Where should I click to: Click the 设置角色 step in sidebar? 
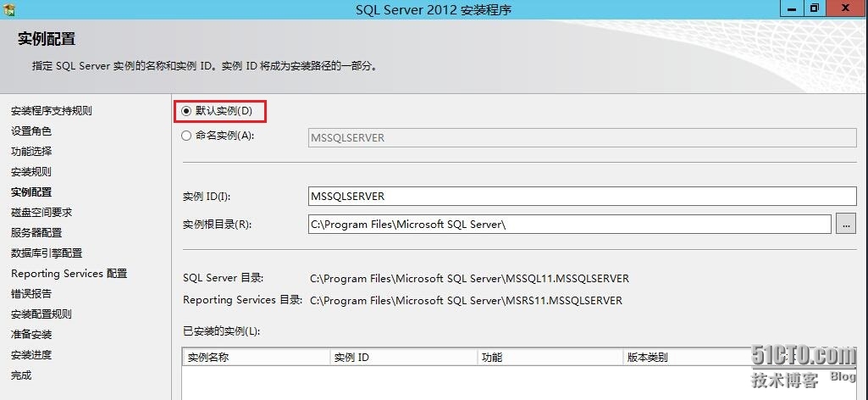tap(31, 131)
